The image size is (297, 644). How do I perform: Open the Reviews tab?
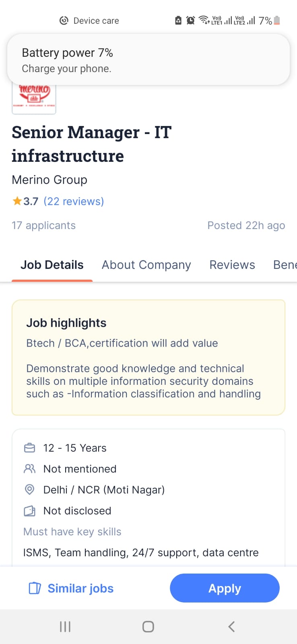232,265
